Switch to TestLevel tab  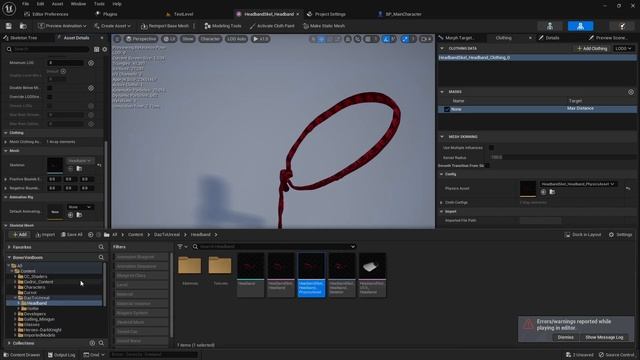tap(180, 14)
